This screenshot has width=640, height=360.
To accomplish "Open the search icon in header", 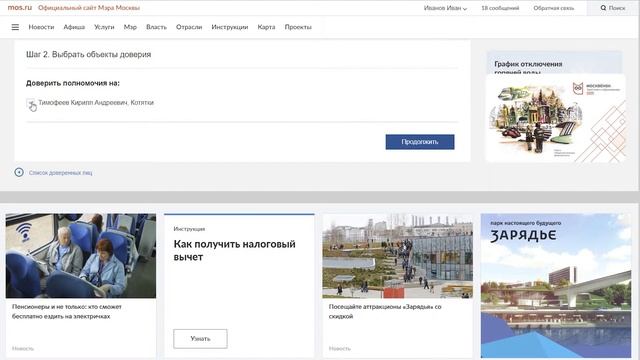I will pos(603,8).
